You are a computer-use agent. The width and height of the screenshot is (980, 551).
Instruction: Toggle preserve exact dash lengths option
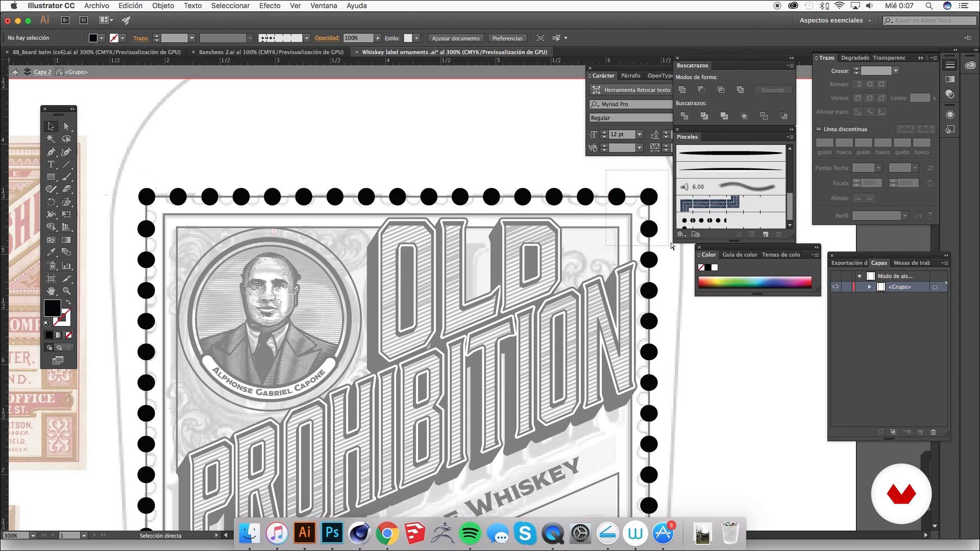coord(906,129)
